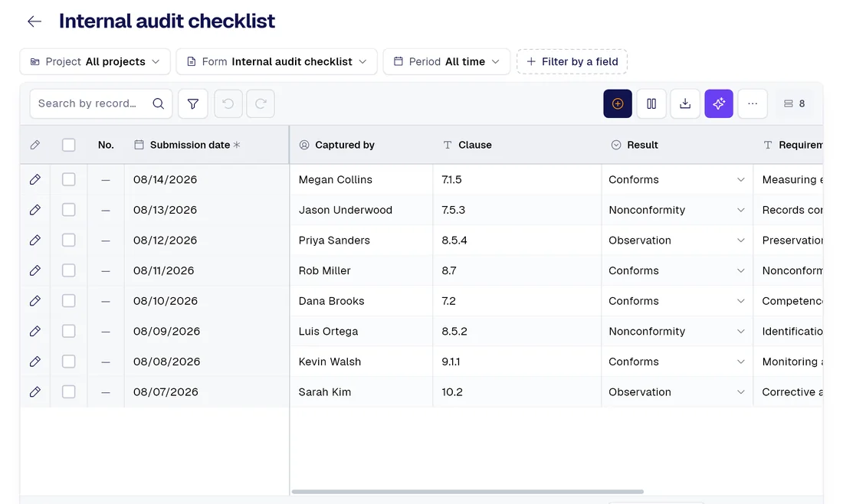Click the pencil icon in the header row

[x=35, y=145]
